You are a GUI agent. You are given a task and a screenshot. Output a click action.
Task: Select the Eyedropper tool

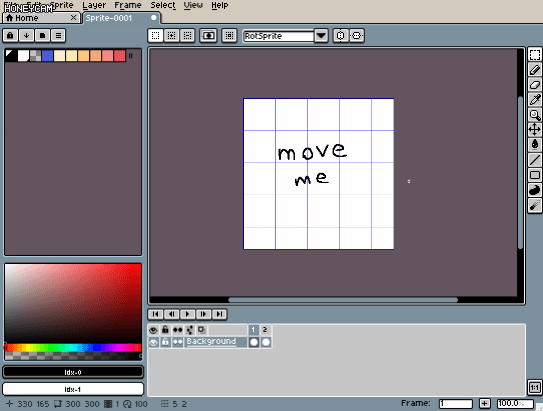tap(535, 100)
